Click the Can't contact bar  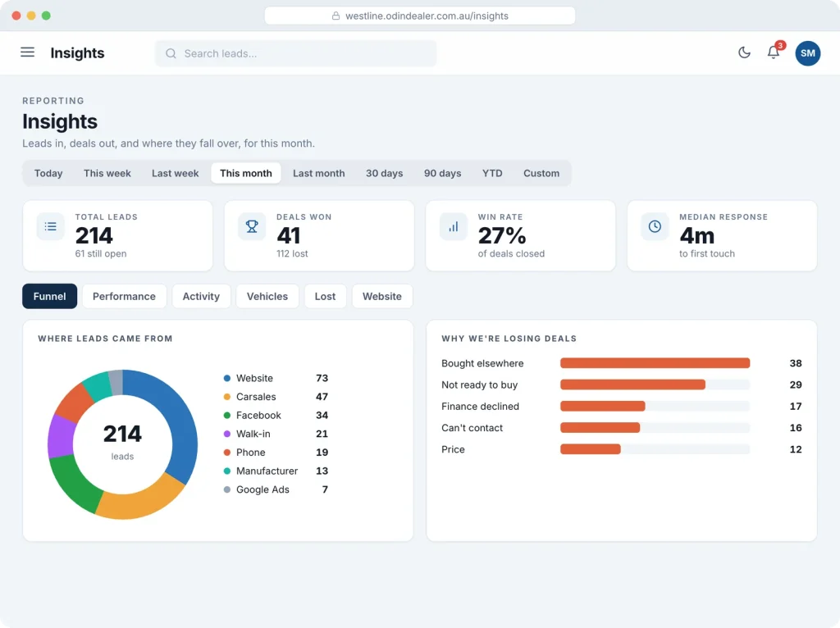pos(600,427)
